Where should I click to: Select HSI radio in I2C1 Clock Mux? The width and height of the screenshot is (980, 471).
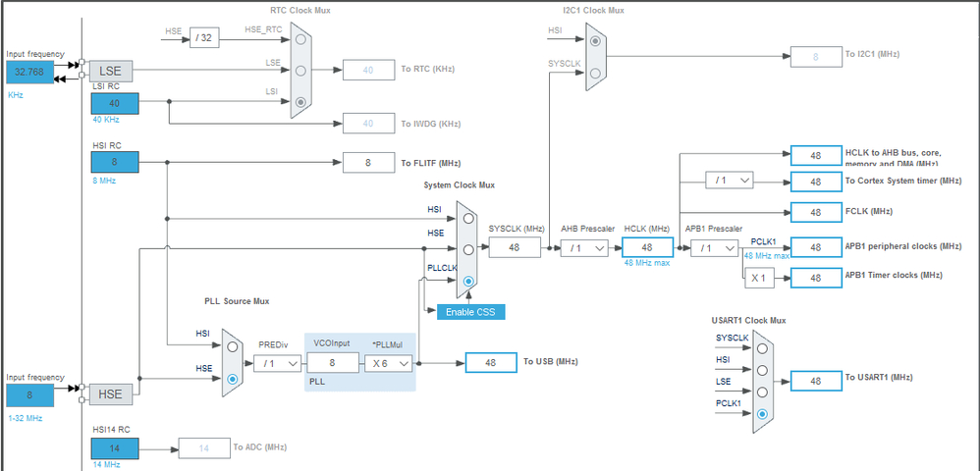(596, 40)
